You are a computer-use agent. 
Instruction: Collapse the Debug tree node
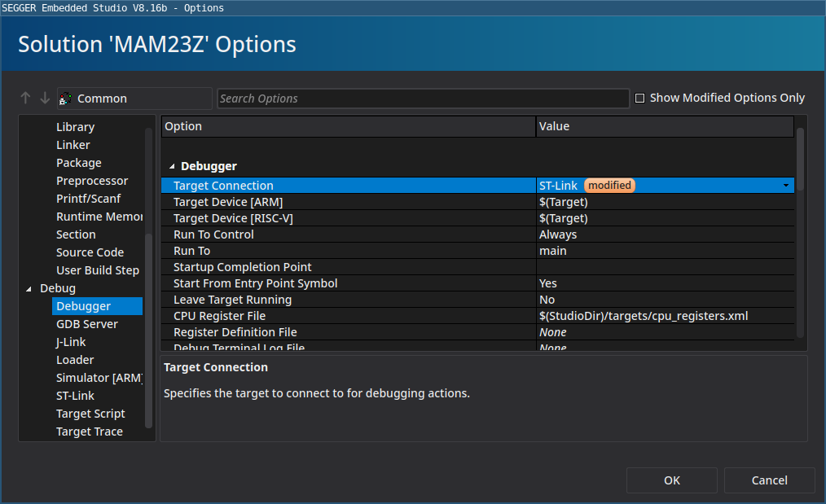[30, 289]
